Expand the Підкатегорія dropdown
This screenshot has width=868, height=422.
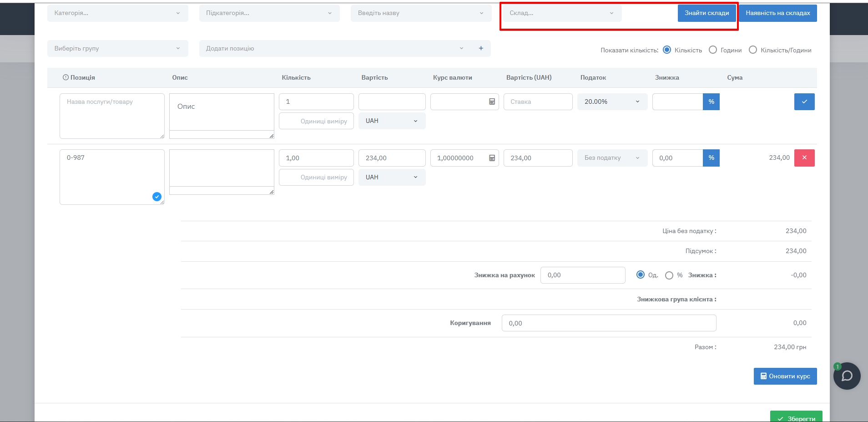(269, 13)
